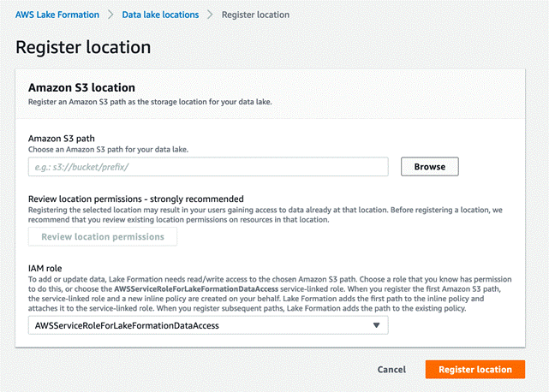Click the first breadcrumb chevron separator

[x=111, y=15]
